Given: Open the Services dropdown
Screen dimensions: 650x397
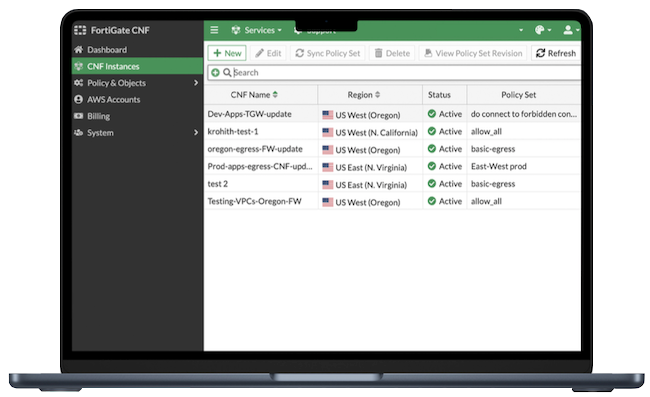Looking at the screenshot, I should [x=257, y=30].
